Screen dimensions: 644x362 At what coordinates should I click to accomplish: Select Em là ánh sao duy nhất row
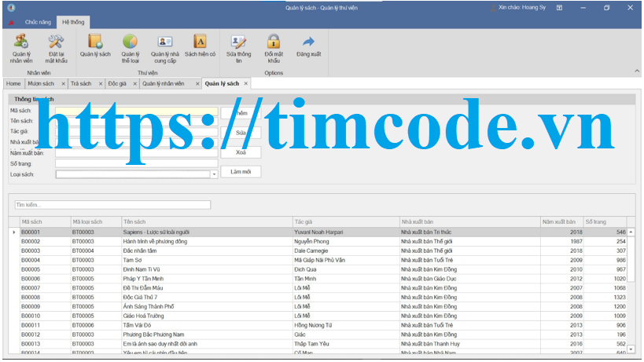323,344
